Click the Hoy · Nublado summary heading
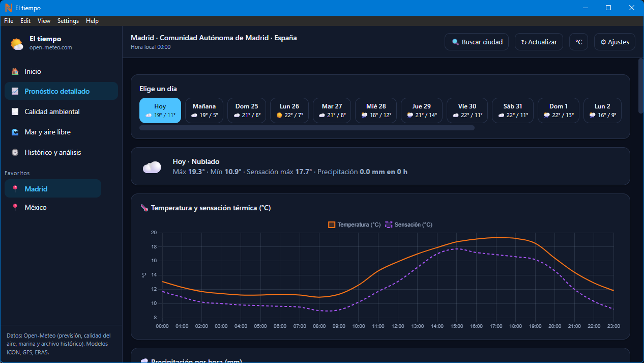 pos(196,161)
